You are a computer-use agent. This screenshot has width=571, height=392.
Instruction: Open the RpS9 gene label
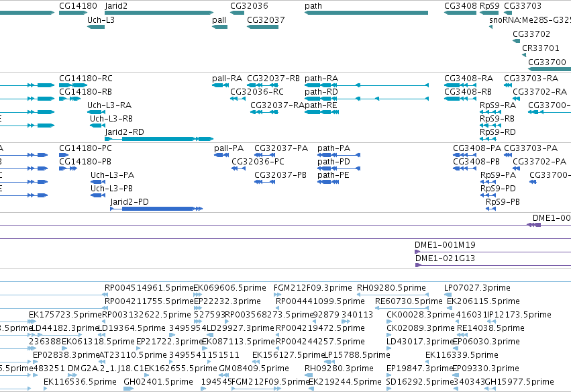(490, 6)
